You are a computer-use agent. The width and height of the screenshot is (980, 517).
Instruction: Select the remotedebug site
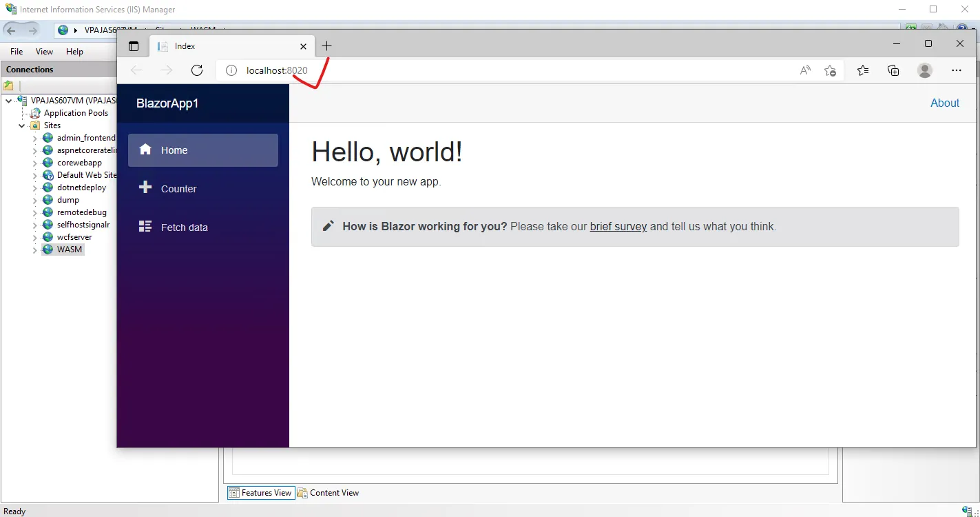tap(82, 212)
